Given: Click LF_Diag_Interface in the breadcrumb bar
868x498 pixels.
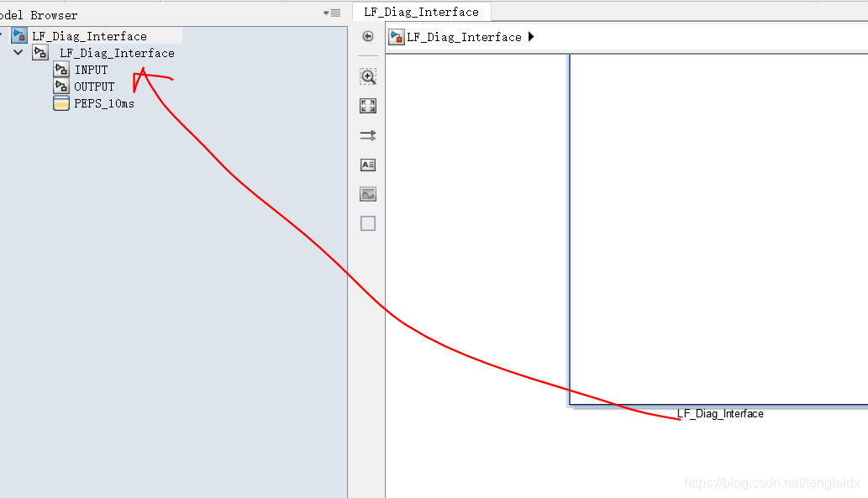Looking at the screenshot, I should (464, 37).
